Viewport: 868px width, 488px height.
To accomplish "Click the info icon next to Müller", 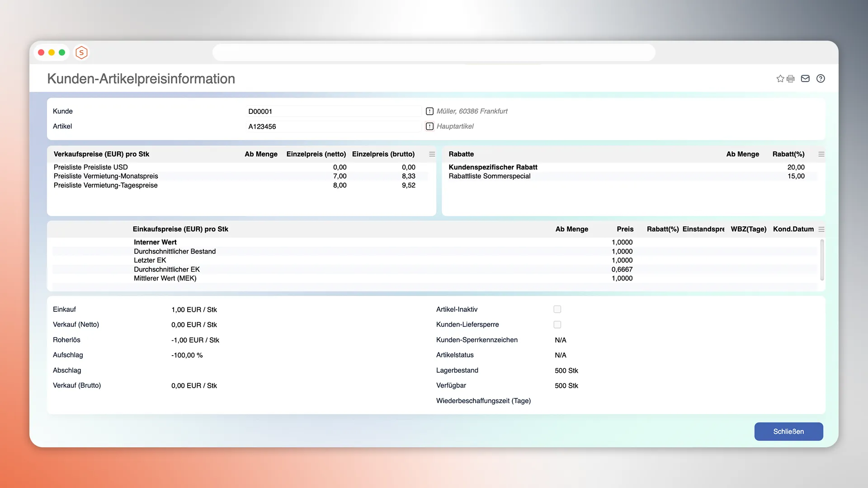I will pyautogui.click(x=429, y=111).
